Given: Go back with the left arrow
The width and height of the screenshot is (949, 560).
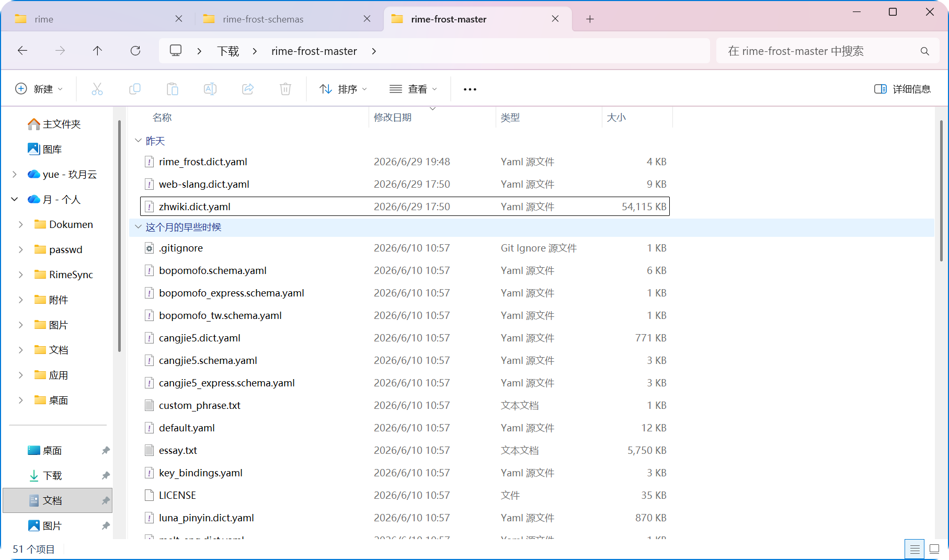Looking at the screenshot, I should pos(22,51).
